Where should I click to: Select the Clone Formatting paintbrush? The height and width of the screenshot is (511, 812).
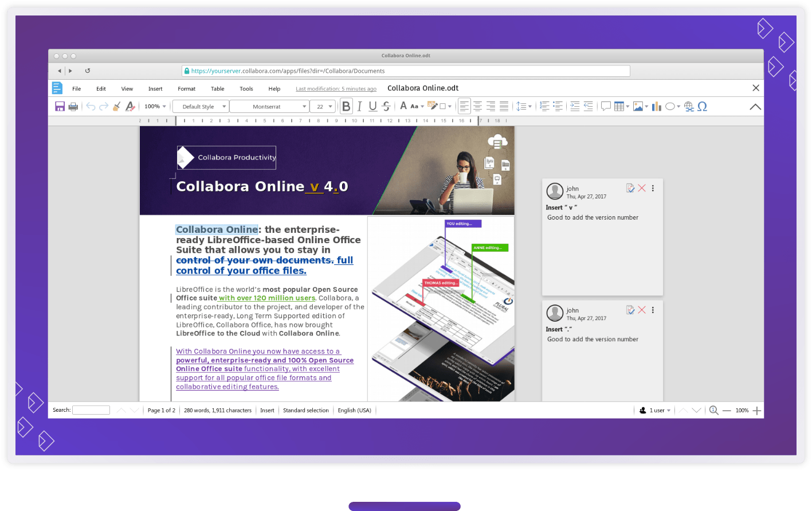coord(117,107)
